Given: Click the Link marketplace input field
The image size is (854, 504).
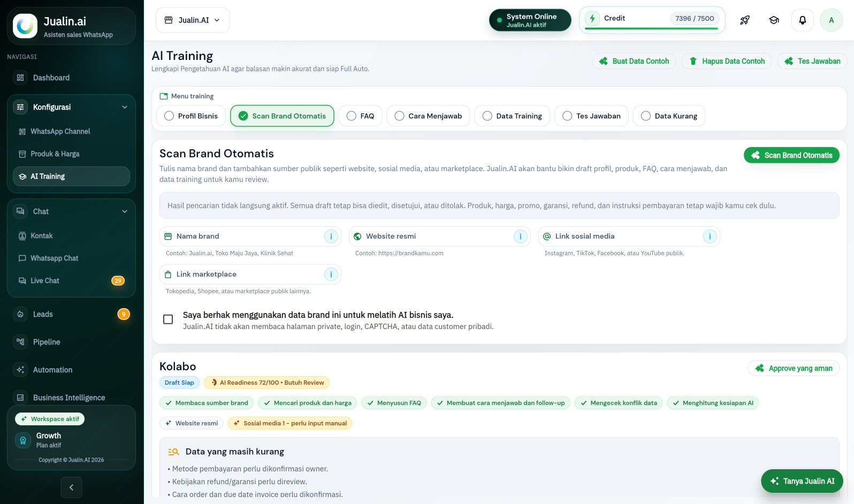Looking at the screenshot, I should pyautogui.click(x=250, y=274).
